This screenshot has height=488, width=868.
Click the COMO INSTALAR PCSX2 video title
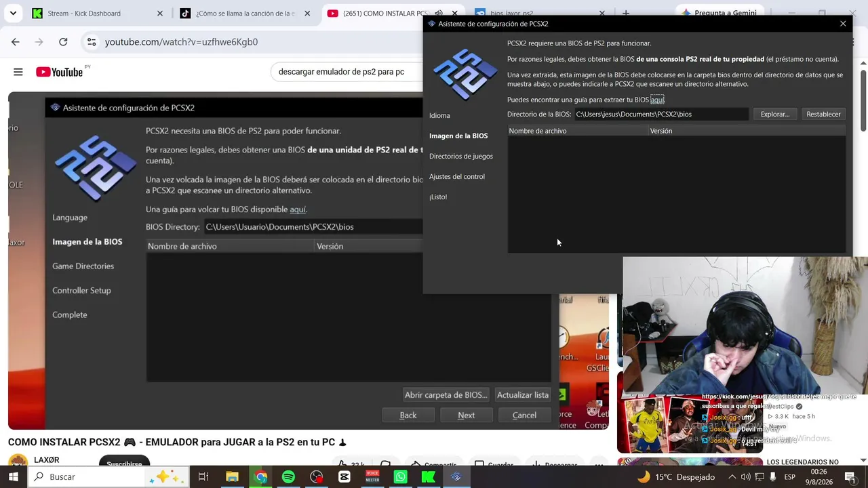(178, 442)
